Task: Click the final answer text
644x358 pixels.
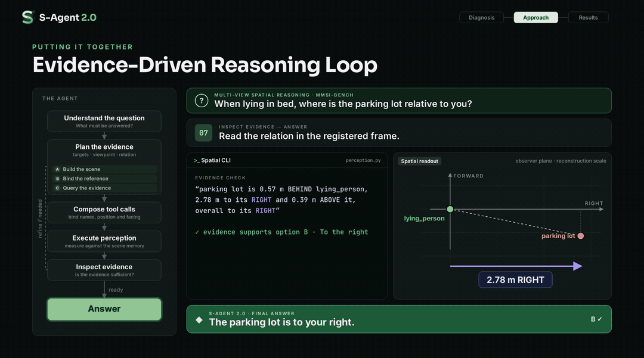Action: [x=281, y=322]
